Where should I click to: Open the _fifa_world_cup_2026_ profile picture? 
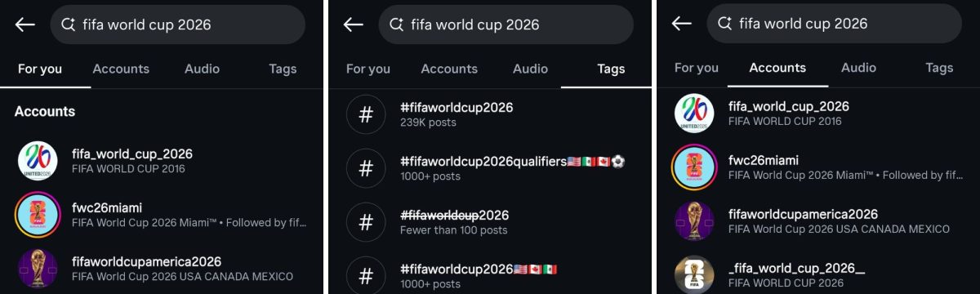(x=694, y=274)
